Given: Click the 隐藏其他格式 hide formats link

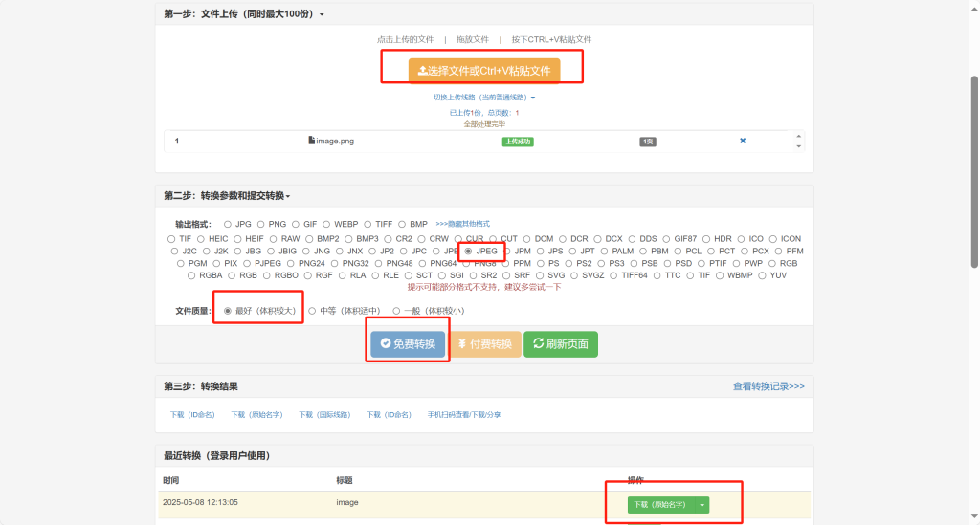Looking at the screenshot, I should point(462,224).
